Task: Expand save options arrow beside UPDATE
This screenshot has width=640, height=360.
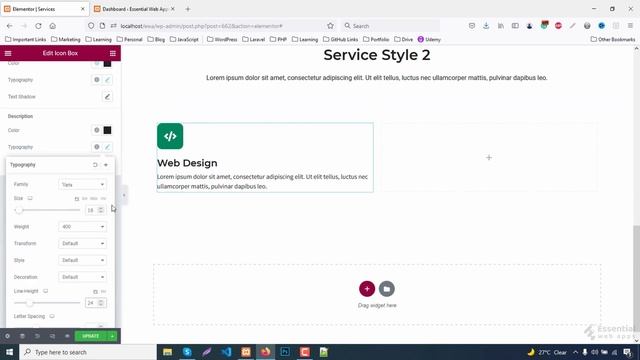Action: tap(112, 336)
